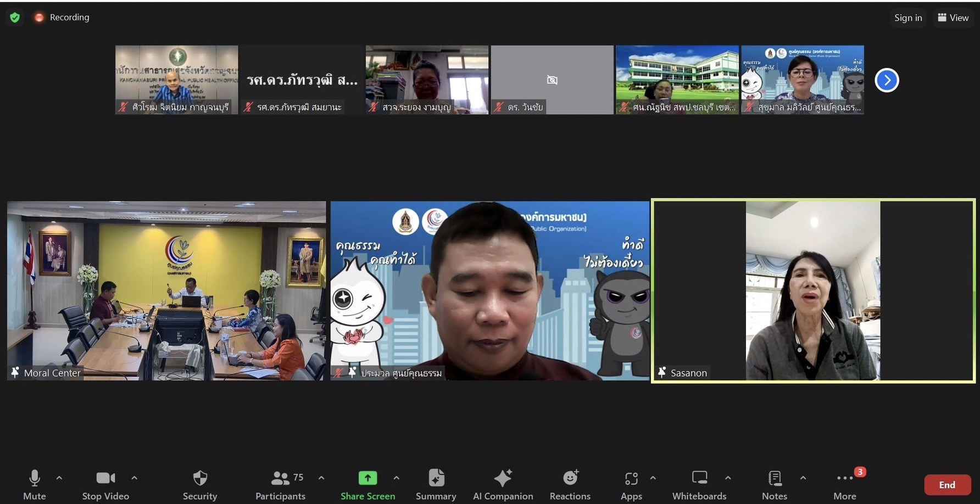The width and height of the screenshot is (980, 504).
Task: Select the ดร. วันชัย participant thumbnail
Action: point(552,80)
